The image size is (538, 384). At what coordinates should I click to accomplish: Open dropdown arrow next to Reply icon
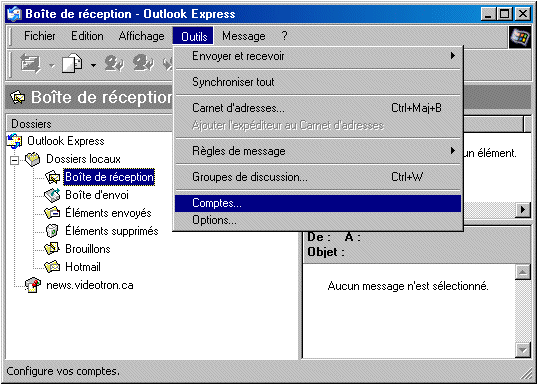[x=93, y=65]
